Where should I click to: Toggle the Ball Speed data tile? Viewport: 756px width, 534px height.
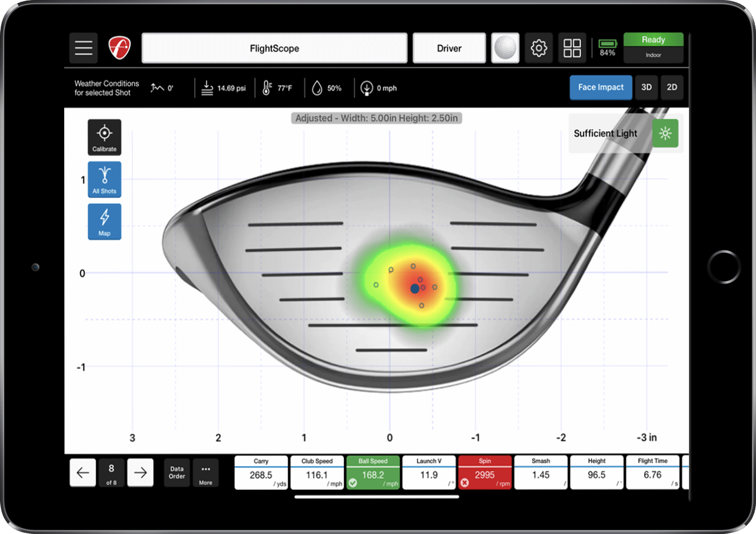373,473
